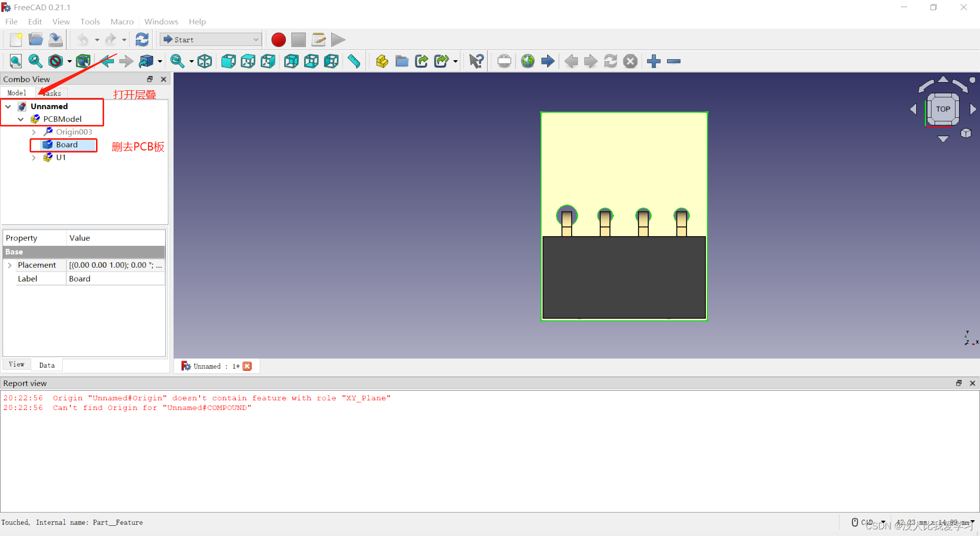The height and width of the screenshot is (536, 980).
Task: Execute macro green play button
Action: pos(338,40)
